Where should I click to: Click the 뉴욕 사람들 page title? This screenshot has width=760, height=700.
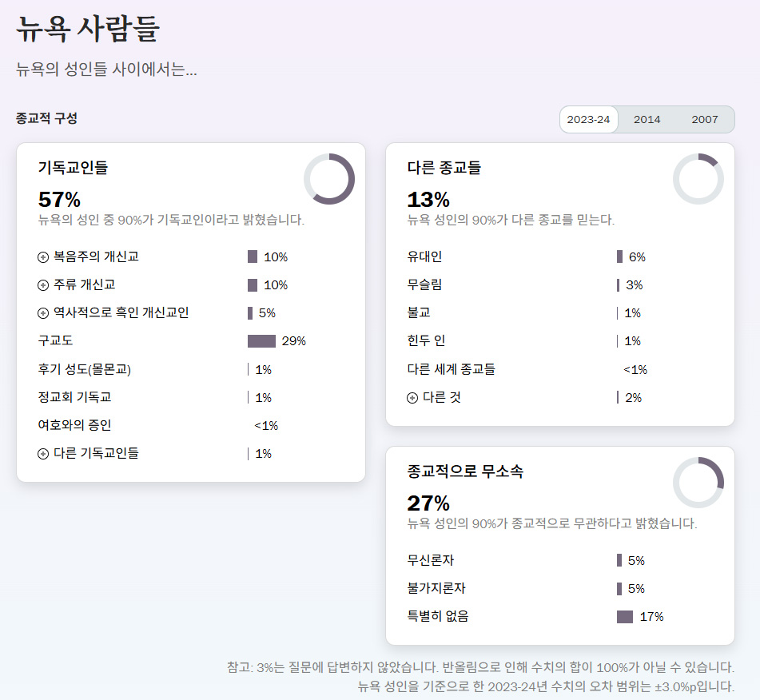click(88, 30)
